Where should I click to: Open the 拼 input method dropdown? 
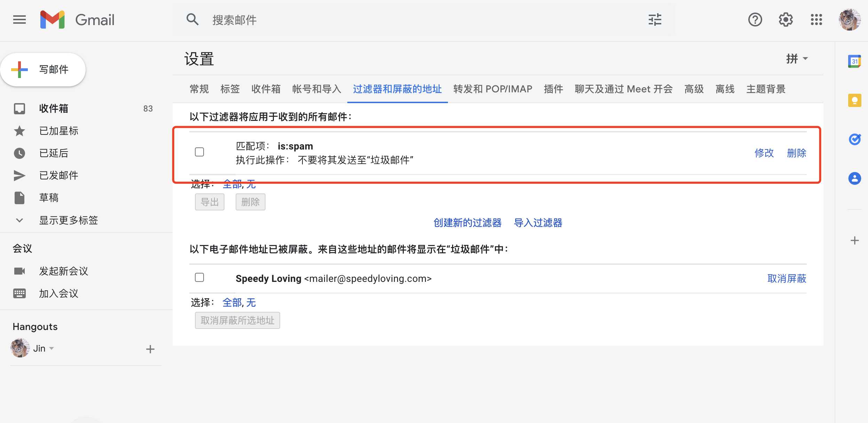797,59
